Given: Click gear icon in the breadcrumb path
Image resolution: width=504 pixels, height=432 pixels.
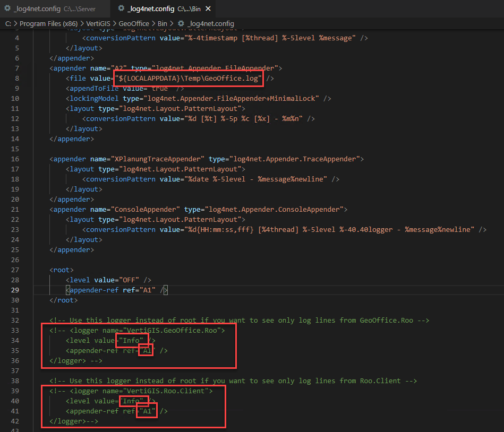Looking at the screenshot, I should point(181,23).
